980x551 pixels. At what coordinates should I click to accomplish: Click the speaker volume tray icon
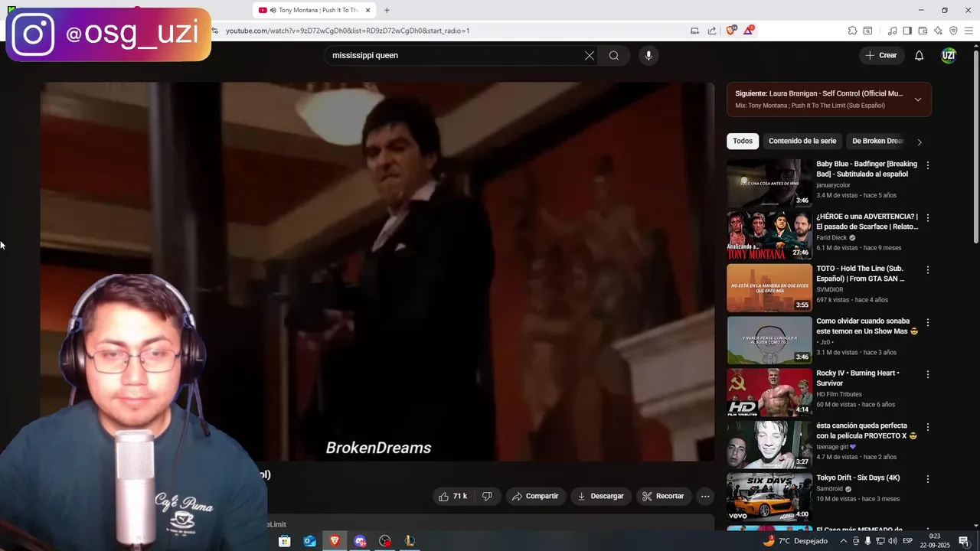[892, 541]
